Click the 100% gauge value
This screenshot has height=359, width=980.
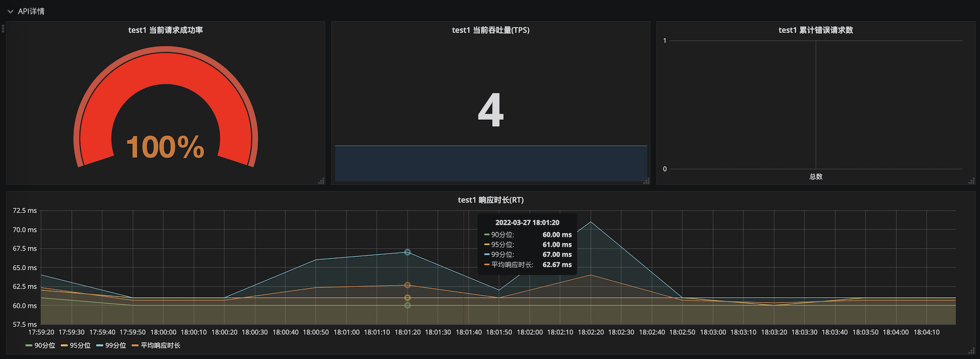coord(165,147)
